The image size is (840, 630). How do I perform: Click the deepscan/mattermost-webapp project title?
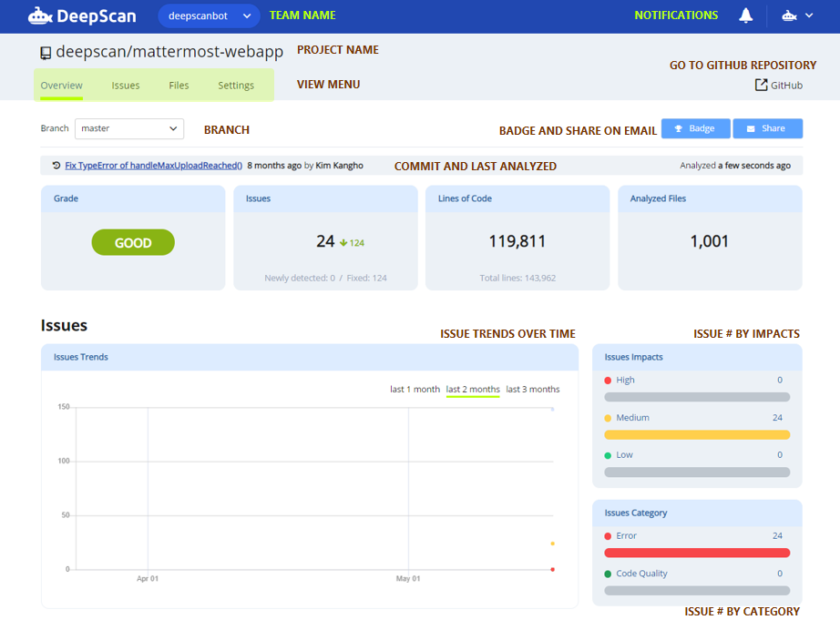pos(169,52)
